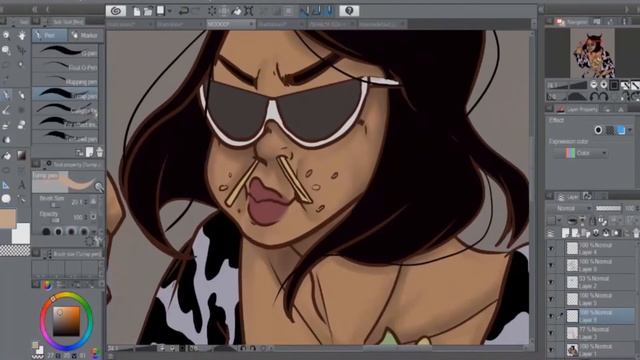Select the Auto select wand tool

pos(22,65)
